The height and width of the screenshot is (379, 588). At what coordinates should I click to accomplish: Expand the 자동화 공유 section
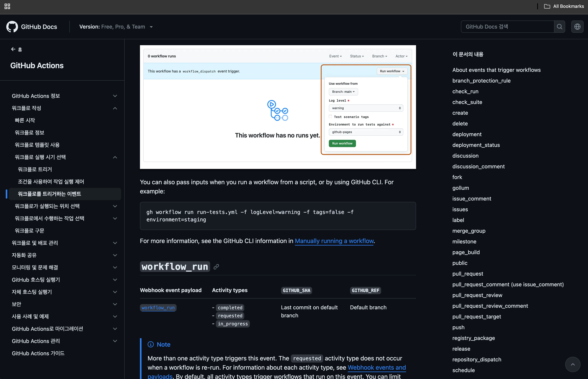(x=115, y=255)
